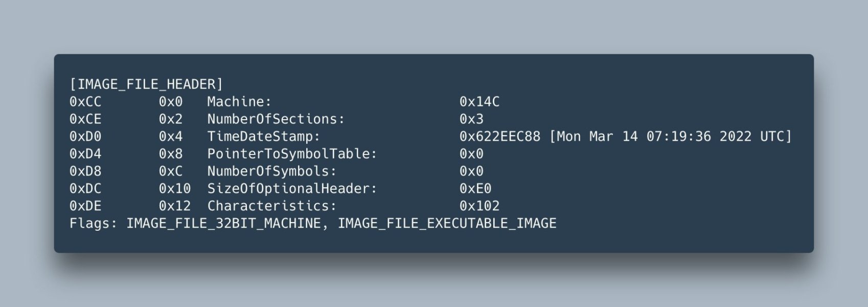Click the 0xCC file offset
The height and width of the screenshot is (307, 868).
pos(85,102)
